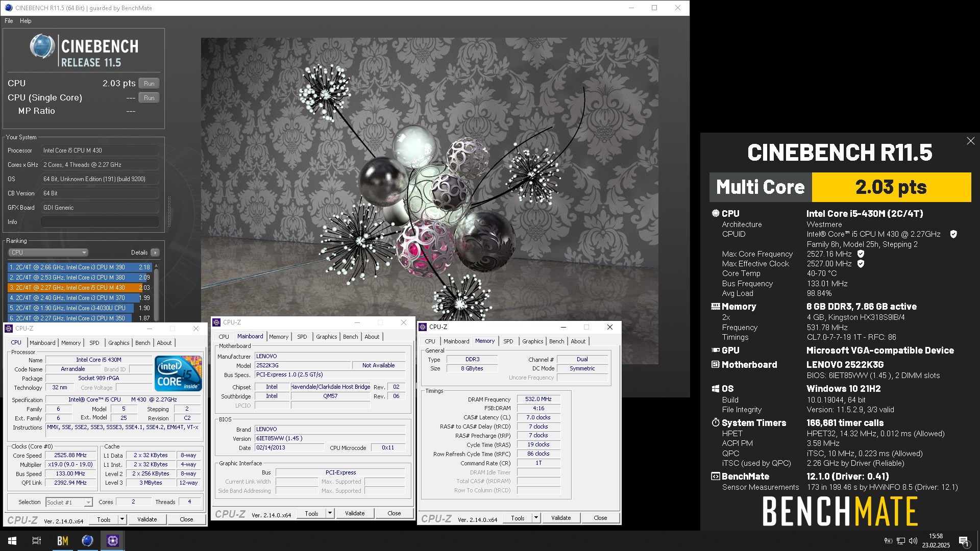980x551 pixels.
Task: Click CPU-Z icon in right window title
Action: pyautogui.click(x=423, y=327)
